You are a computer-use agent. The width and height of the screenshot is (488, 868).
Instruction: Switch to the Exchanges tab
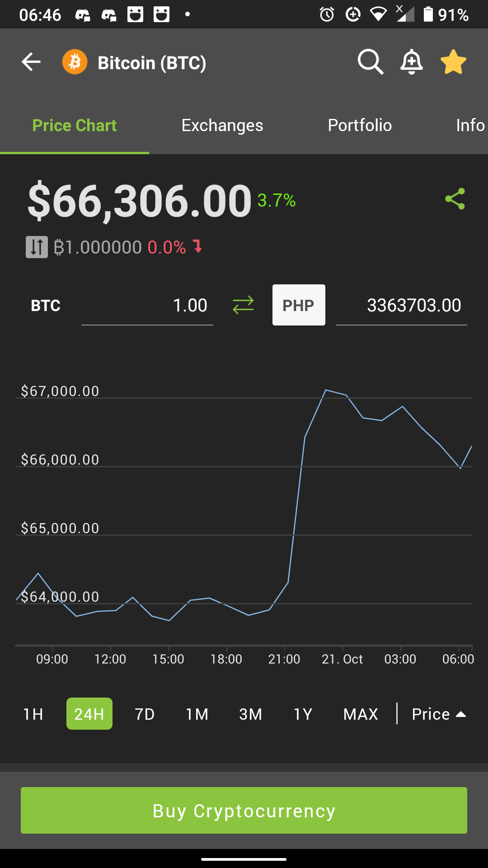point(222,125)
